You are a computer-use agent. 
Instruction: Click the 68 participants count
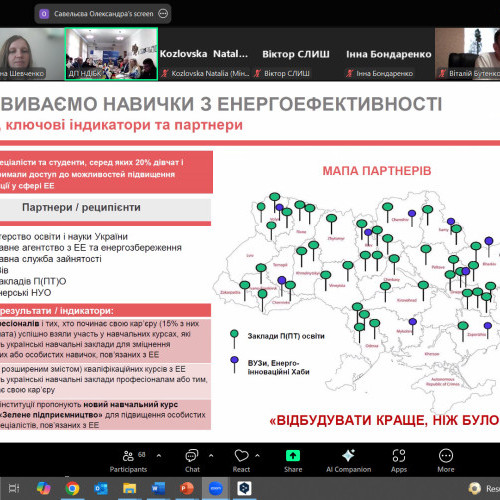[x=141, y=454]
